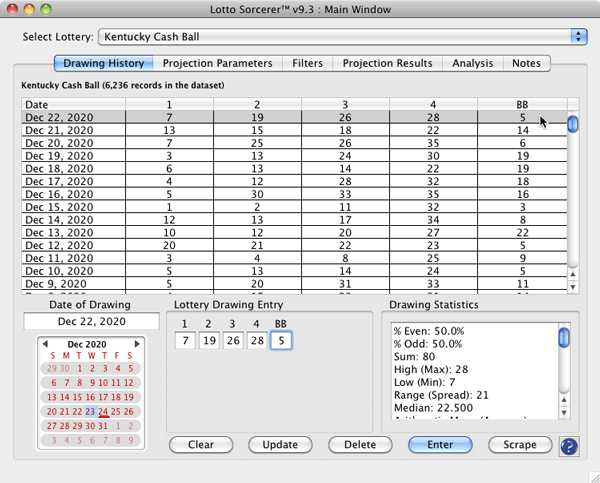The image size is (600, 483).
Task: Go to next month in calendar
Action: click(x=138, y=344)
